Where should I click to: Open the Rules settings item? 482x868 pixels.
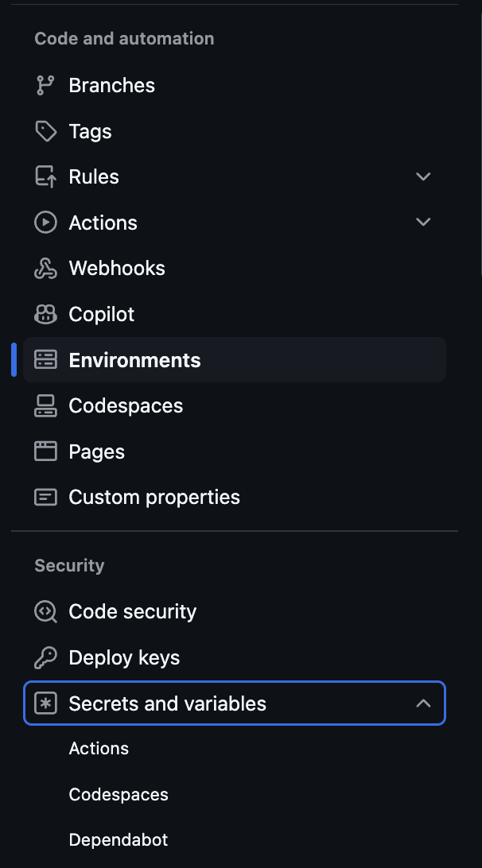click(94, 176)
